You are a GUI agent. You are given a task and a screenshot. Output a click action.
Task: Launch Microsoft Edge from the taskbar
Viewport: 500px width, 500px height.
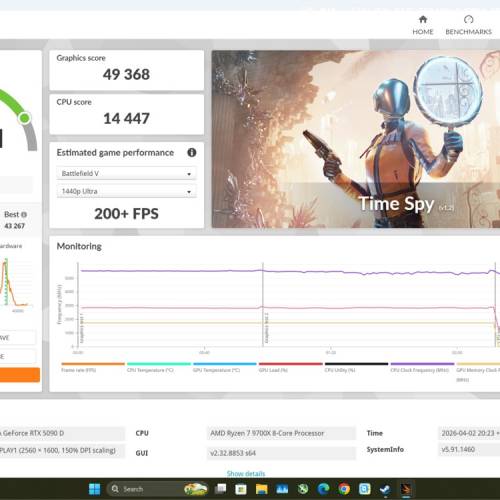323,489
